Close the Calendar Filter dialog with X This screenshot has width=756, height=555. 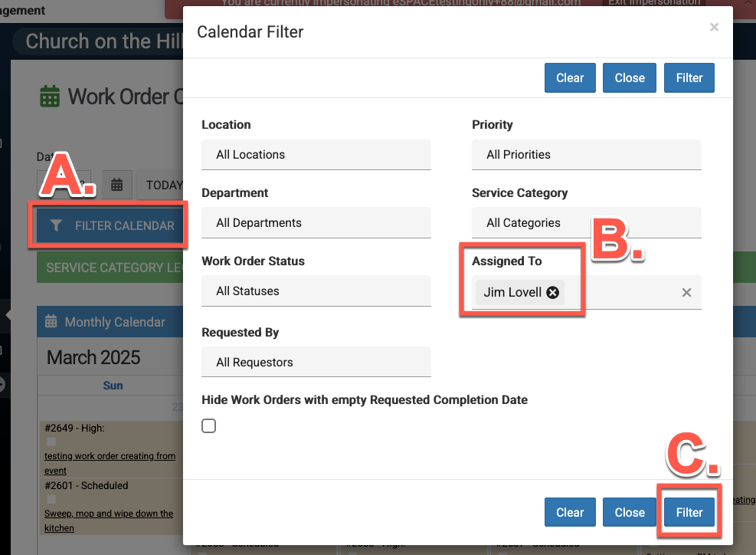[714, 28]
